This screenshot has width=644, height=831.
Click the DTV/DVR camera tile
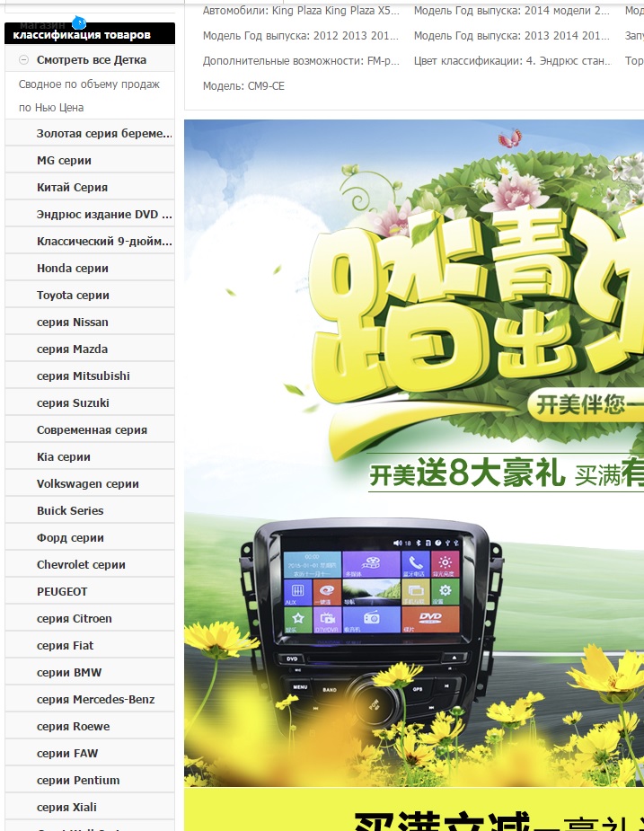click(x=327, y=619)
